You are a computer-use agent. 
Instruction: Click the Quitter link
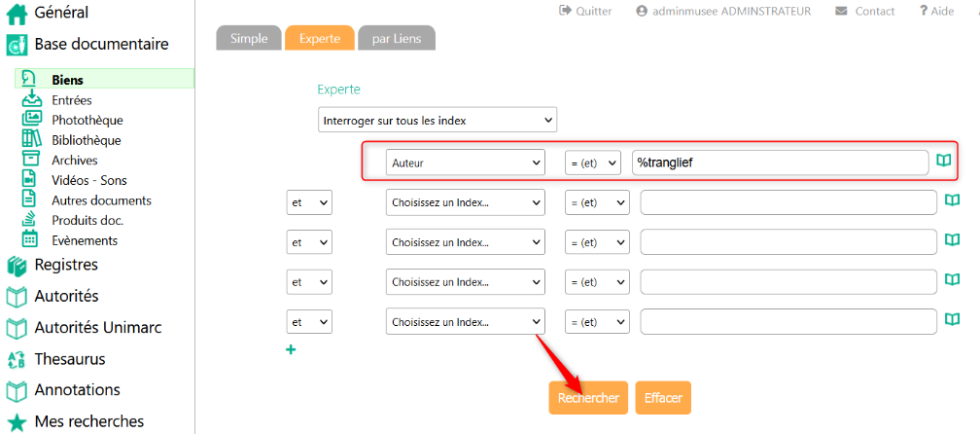point(585,11)
